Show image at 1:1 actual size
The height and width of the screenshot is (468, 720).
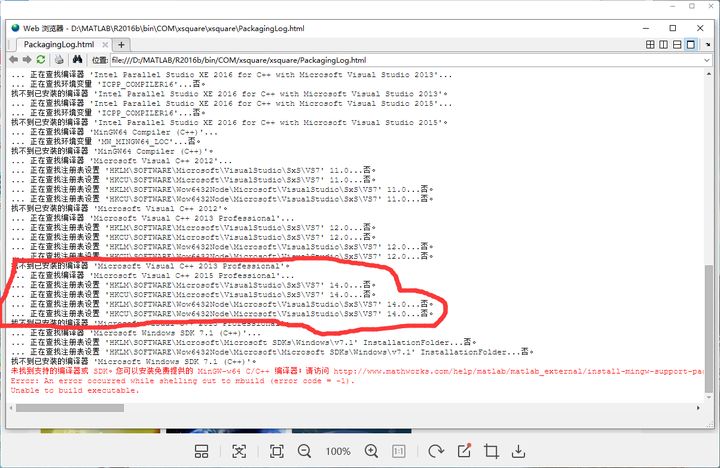pos(399,451)
